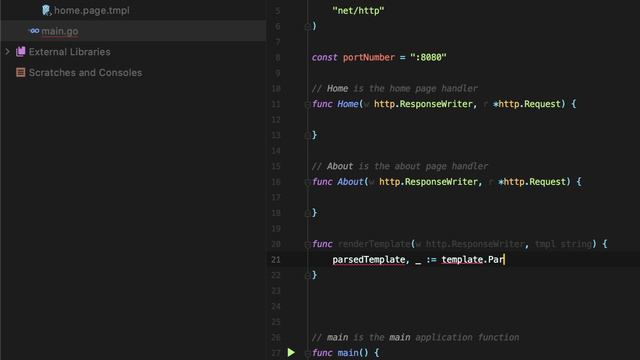Click the Home function closing brace fold marker

coord(307,136)
